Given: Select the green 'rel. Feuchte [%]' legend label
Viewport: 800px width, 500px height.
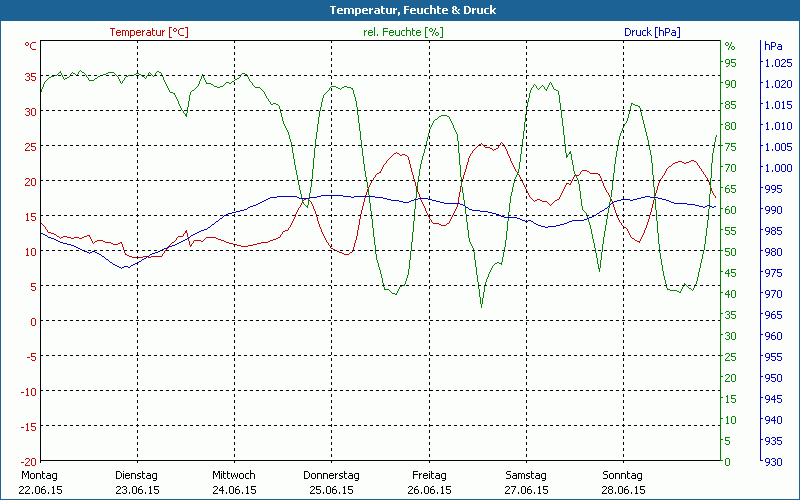Looking at the screenshot, I should click(x=403, y=32).
